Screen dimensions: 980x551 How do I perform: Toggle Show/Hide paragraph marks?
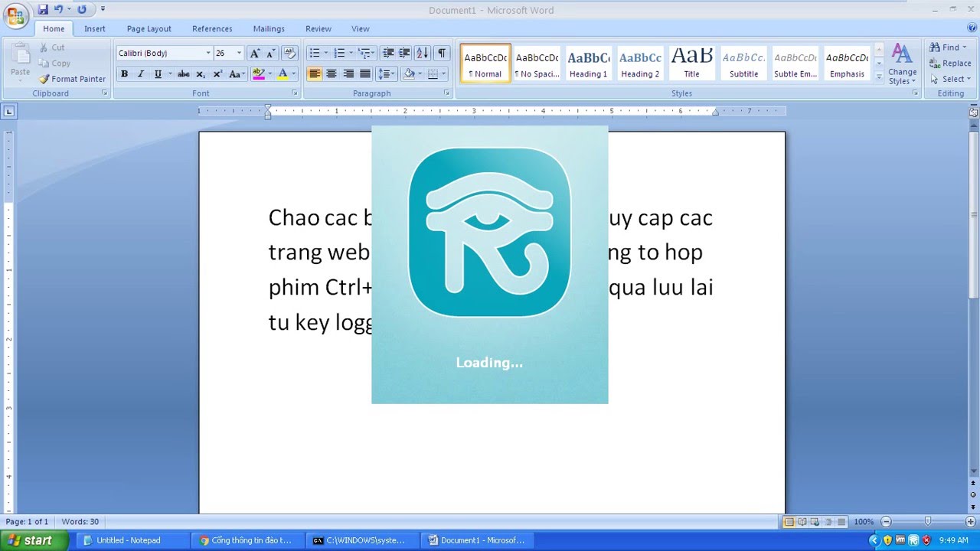[x=442, y=54]
